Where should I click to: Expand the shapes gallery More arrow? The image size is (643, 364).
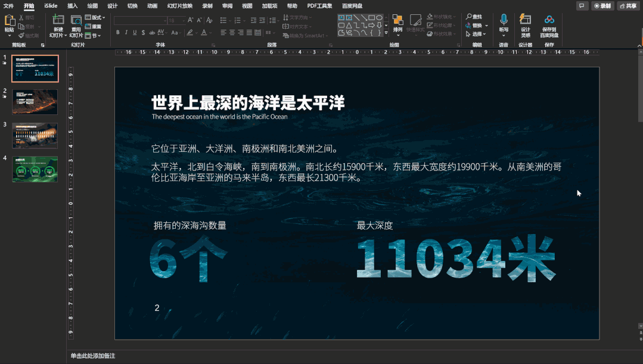coord(386,33)
